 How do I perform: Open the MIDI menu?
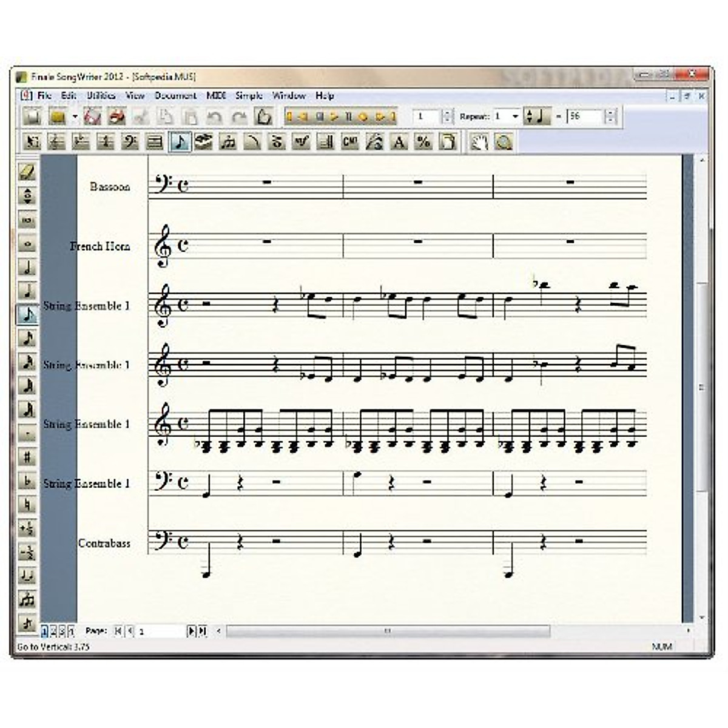point(216,96)
